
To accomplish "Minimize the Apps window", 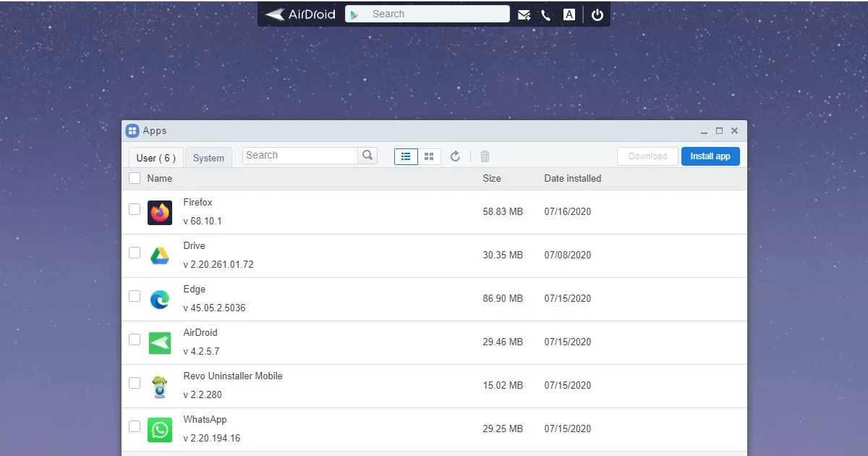I will pos(705,132).
